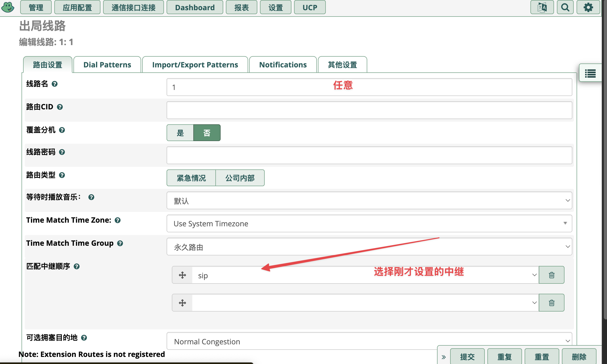Show help for 线路密码
The height and width of the screenshot is (364, 607).
62,152
